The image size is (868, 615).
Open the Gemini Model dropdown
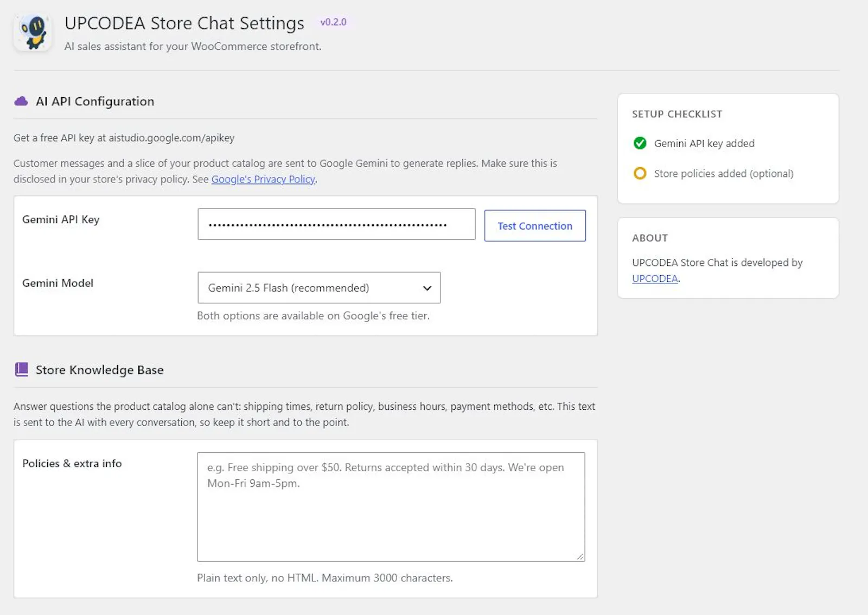[319, 288]
